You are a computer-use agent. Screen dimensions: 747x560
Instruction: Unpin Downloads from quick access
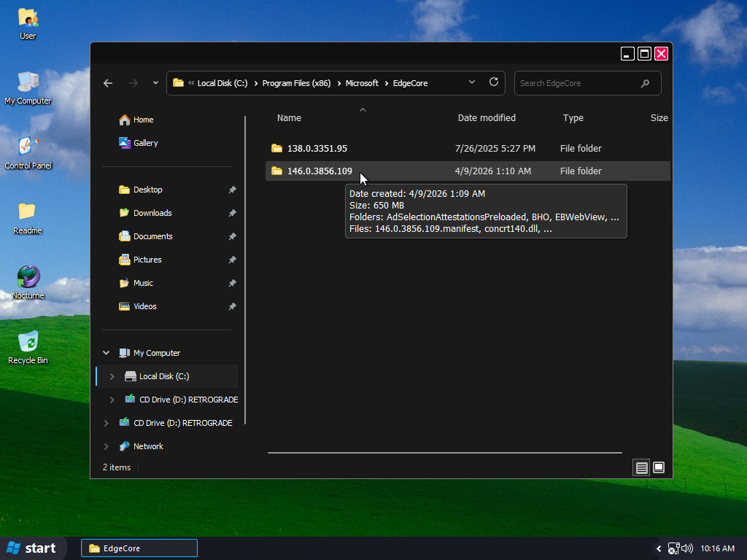[x=232, y=213]
